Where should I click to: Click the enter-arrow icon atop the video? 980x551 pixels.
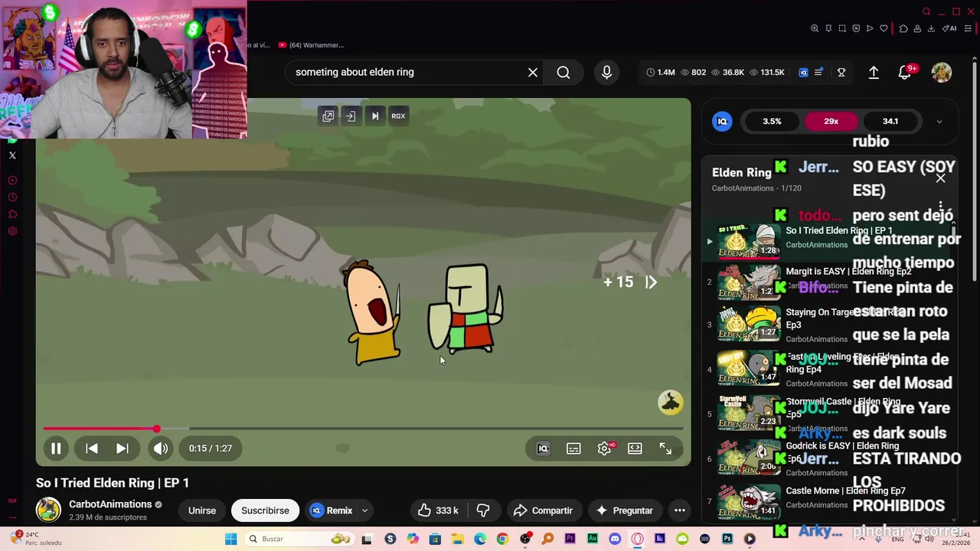coord(351,116)
